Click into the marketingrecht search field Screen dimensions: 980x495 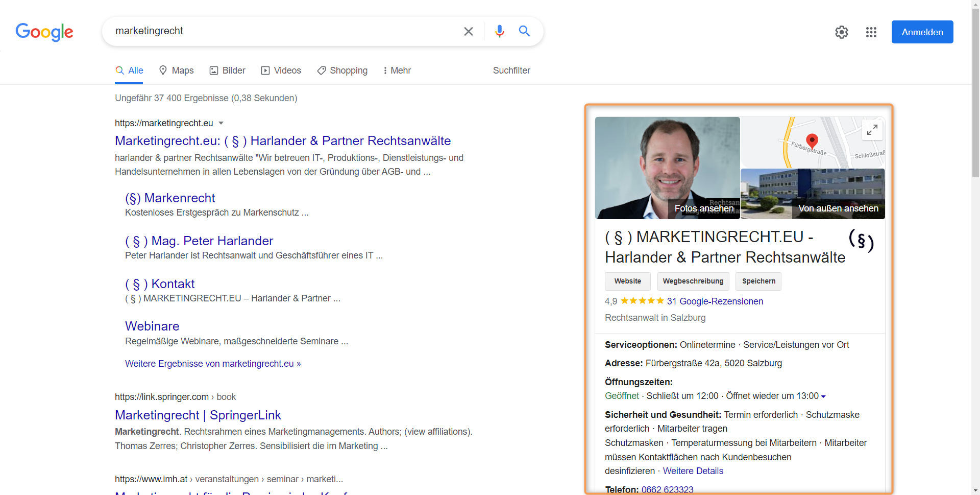(x=281, y=31)
